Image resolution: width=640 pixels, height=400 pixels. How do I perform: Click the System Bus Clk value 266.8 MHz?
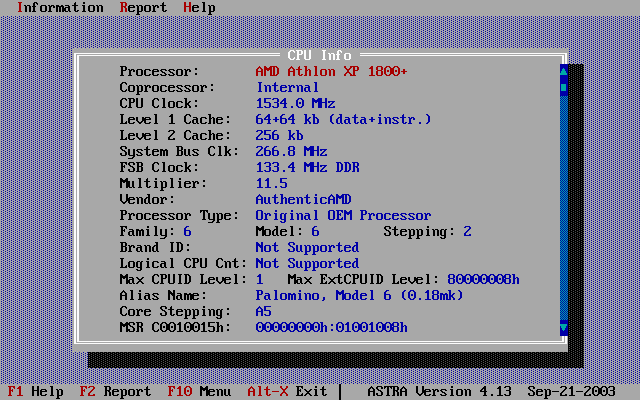click(291, 151)
